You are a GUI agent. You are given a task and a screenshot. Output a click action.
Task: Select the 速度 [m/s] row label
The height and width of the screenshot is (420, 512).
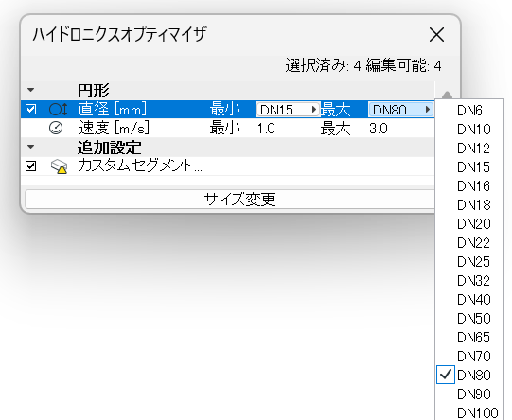(115, 128)
